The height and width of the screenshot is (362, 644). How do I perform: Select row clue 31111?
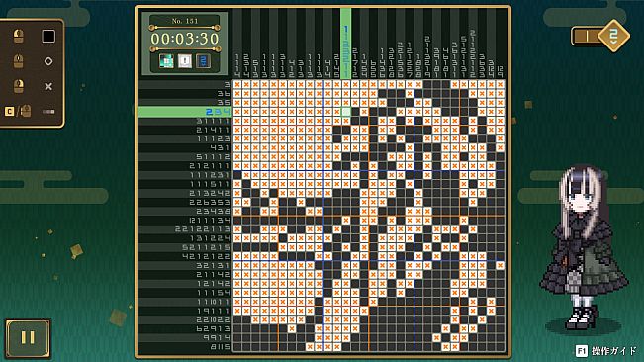point(185,121)
